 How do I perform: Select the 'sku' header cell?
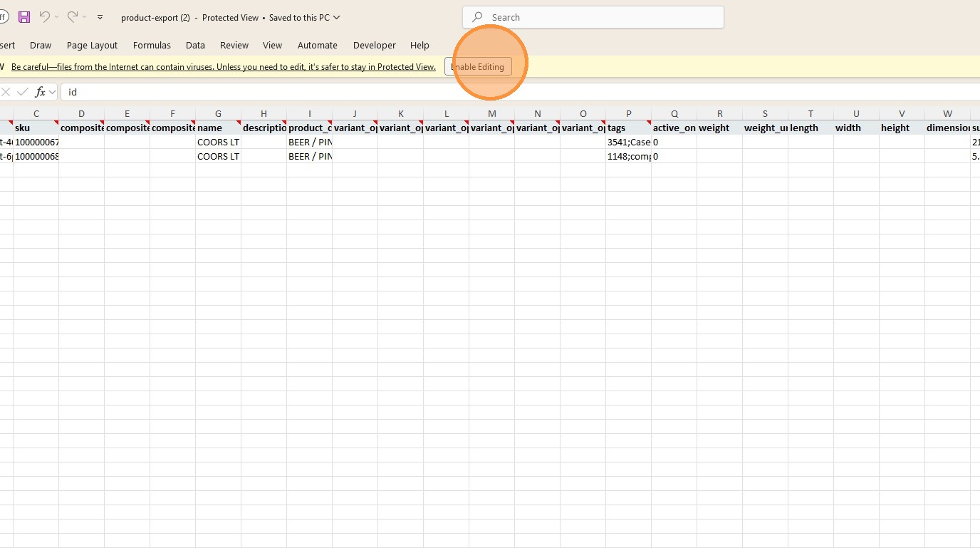click(x=36, y=128)
